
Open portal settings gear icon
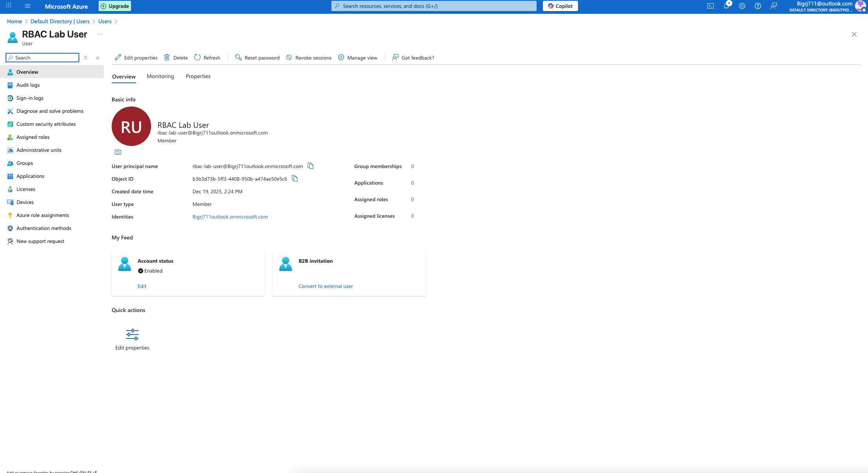click(x=742, y=6)
